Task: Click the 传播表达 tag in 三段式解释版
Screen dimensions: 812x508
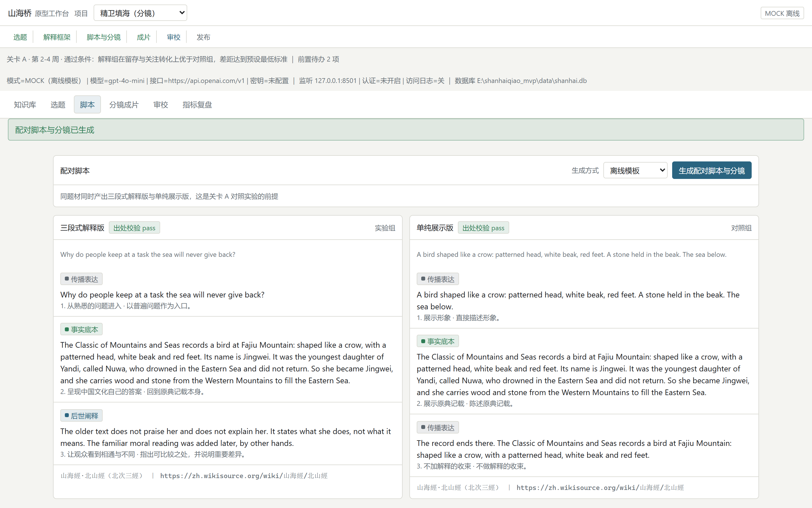Action: [81, 279]
